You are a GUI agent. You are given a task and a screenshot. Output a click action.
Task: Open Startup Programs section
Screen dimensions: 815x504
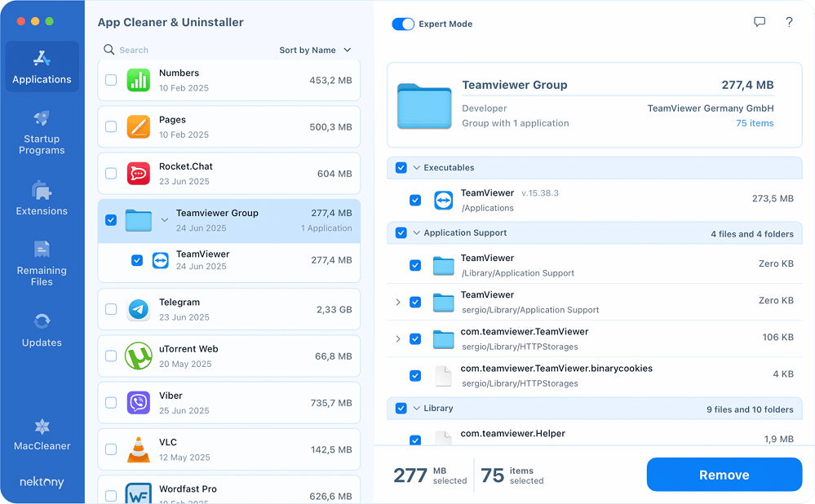[x=42, y=132]
